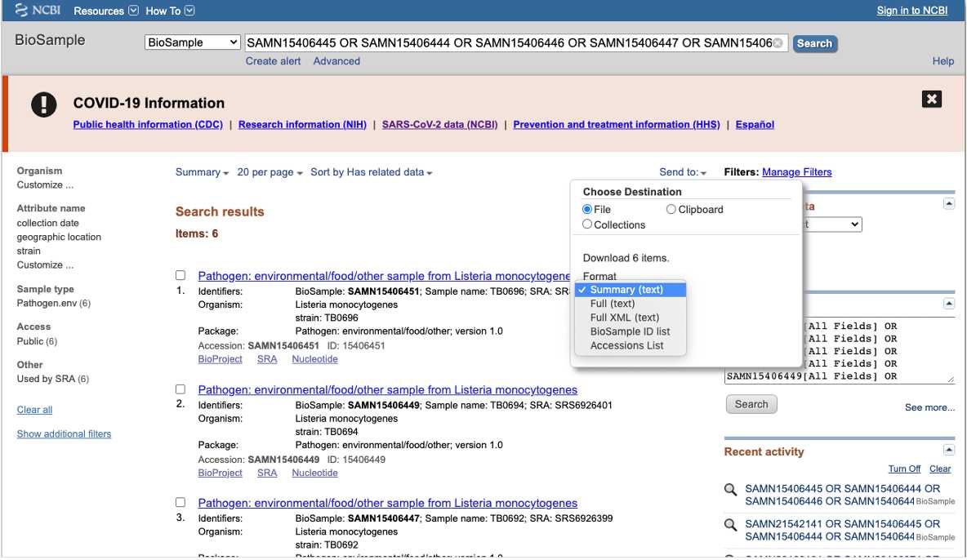
Task: Check the box for result 1
Action: [x=180, y=276]
